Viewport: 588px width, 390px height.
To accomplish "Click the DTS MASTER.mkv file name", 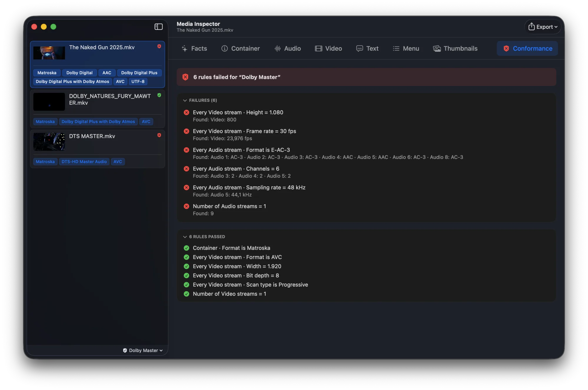I will coord(92,136).
